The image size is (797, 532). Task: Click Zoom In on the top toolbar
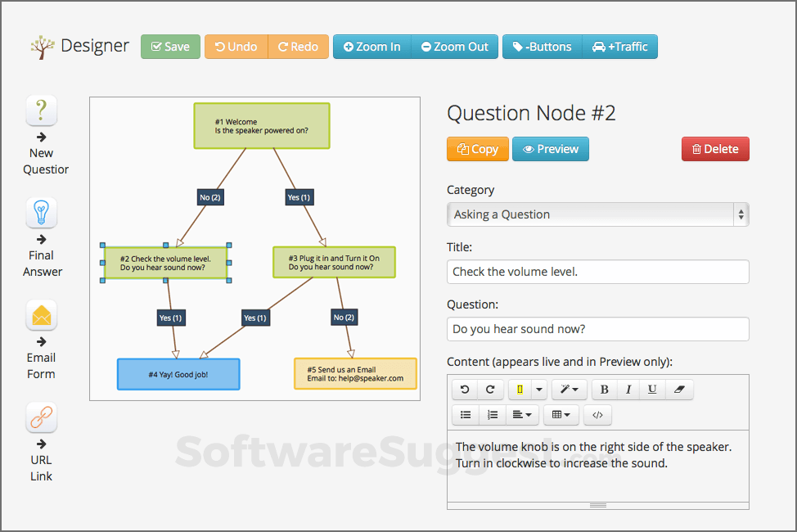371,47
